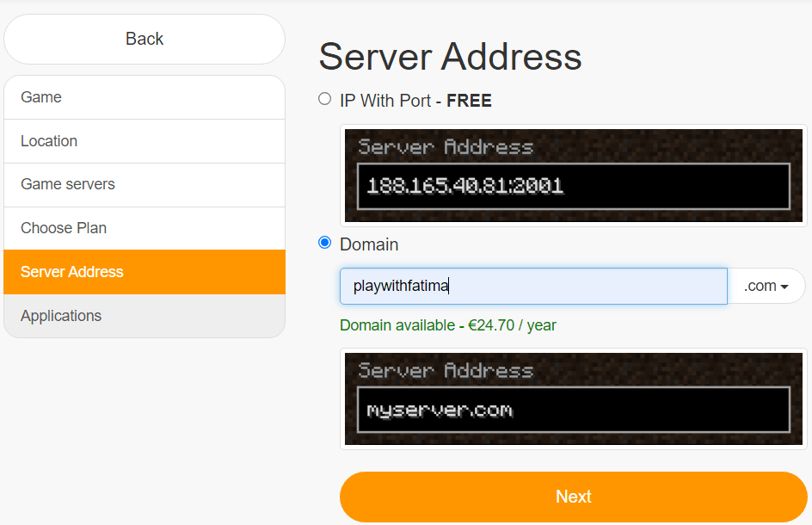Click the Server Address page heading
This screenshot has height=525, width=812.
[x=450, y=56]
